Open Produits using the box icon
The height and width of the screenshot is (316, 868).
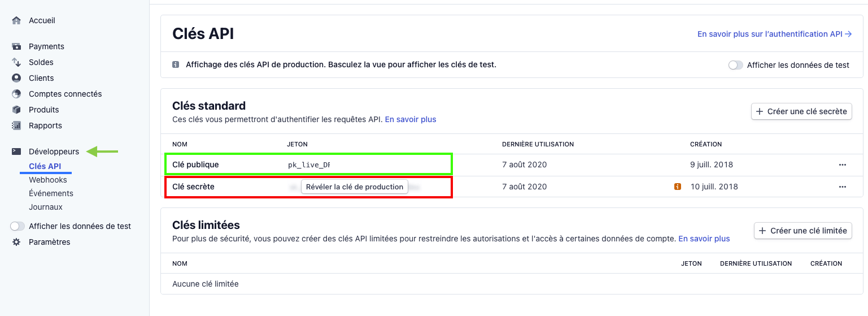pos(16,110)
